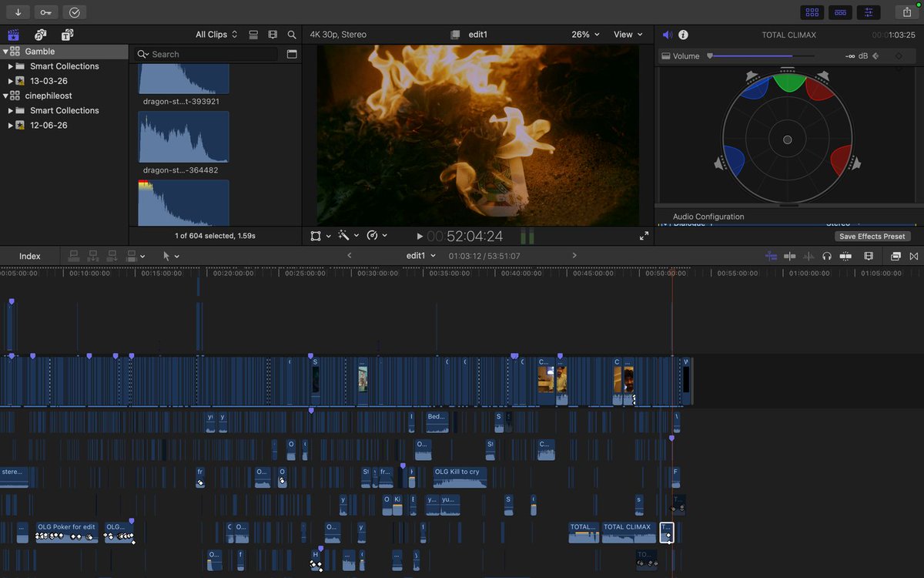Open the Audio inspector speaker icon
Viewport: 924px width, 578px height.
(667, 35)
